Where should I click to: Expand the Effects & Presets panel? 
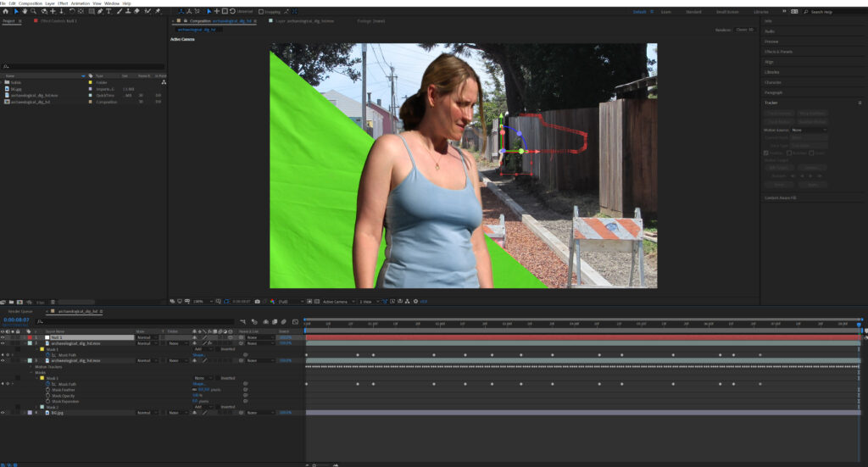click(x=777, y=51)
